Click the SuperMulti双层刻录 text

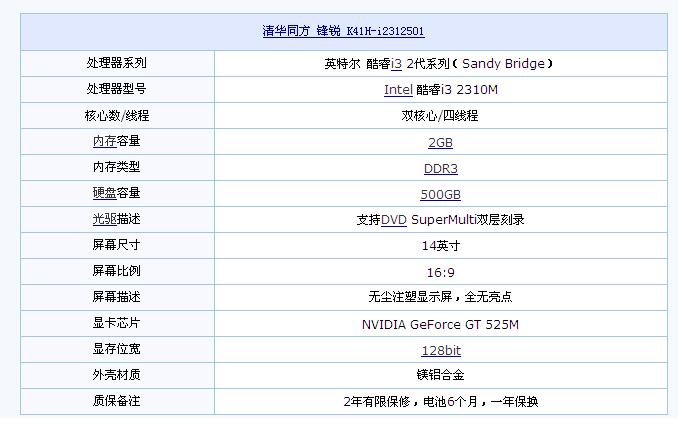click(467, 220)
